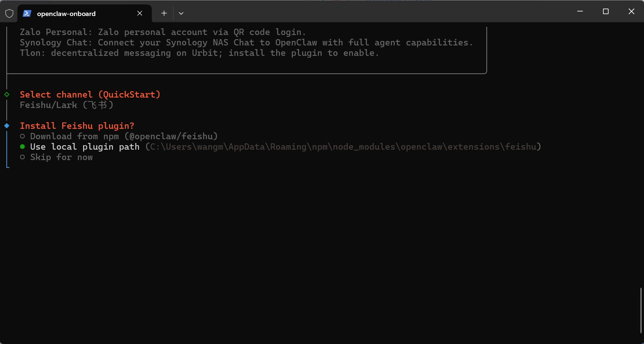Select Download from npm radio option

(22, 137)
